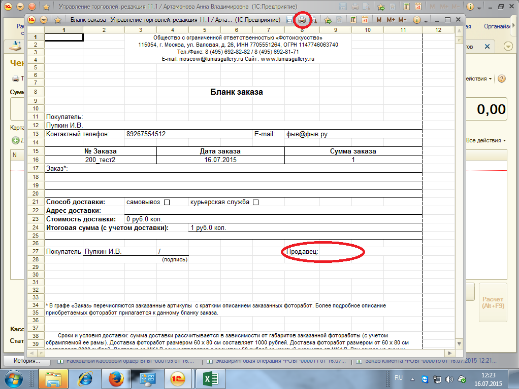Expand the round arrow button right of the tab X
This screenshot has width=519, height=389.
508,47
